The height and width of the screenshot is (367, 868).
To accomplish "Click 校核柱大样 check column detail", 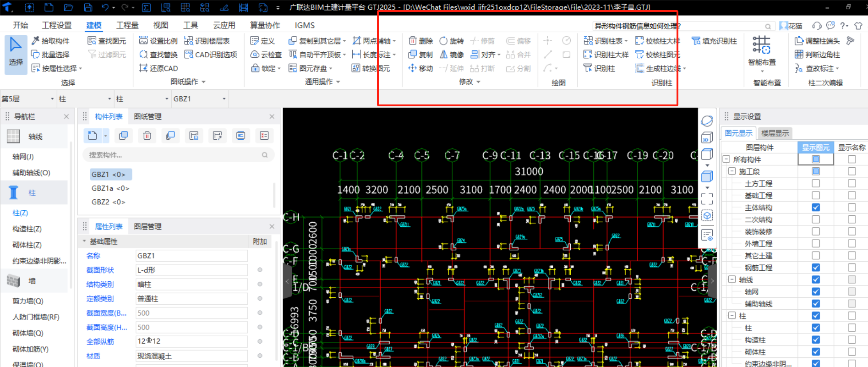I will [657, 41].
